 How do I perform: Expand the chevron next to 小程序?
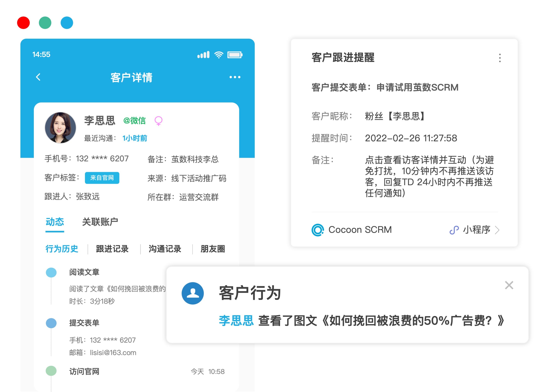pos(497,230)
